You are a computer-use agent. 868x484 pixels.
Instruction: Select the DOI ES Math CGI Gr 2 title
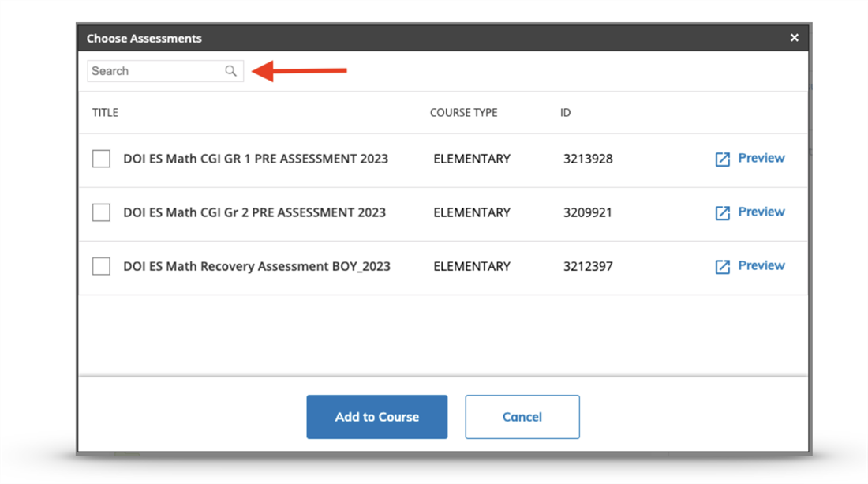[x=254, y=212]
